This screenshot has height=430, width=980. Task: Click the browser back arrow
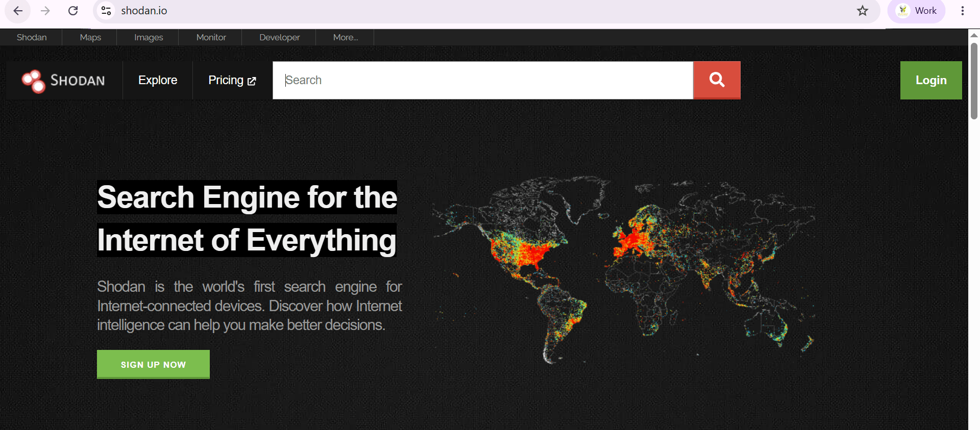point(18,11)
